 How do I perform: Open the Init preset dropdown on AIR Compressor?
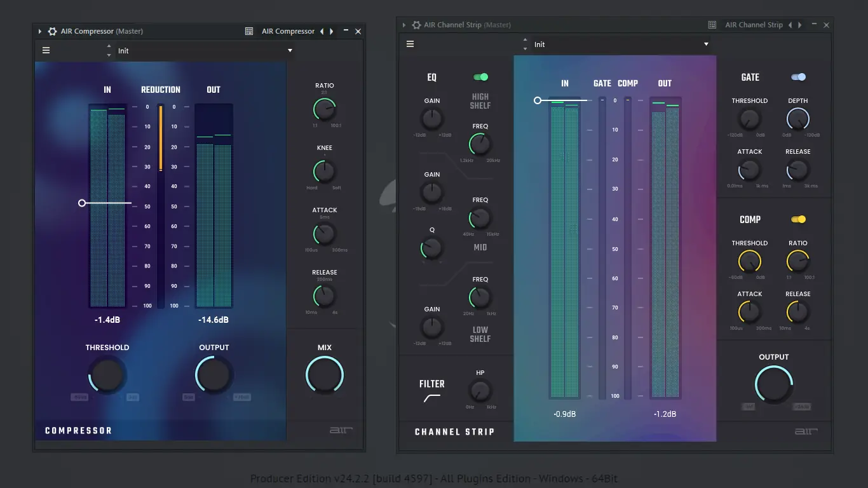click(203, 50)
